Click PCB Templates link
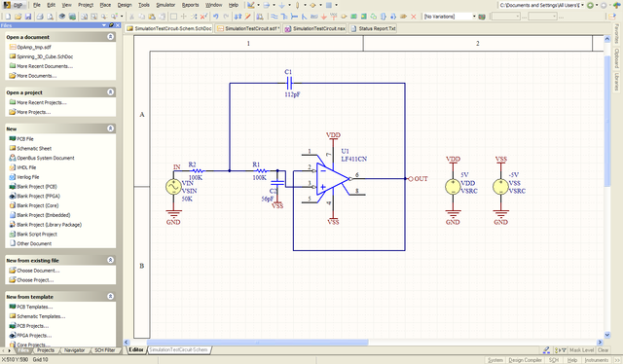The image size is (623, 364). point(35,307)
